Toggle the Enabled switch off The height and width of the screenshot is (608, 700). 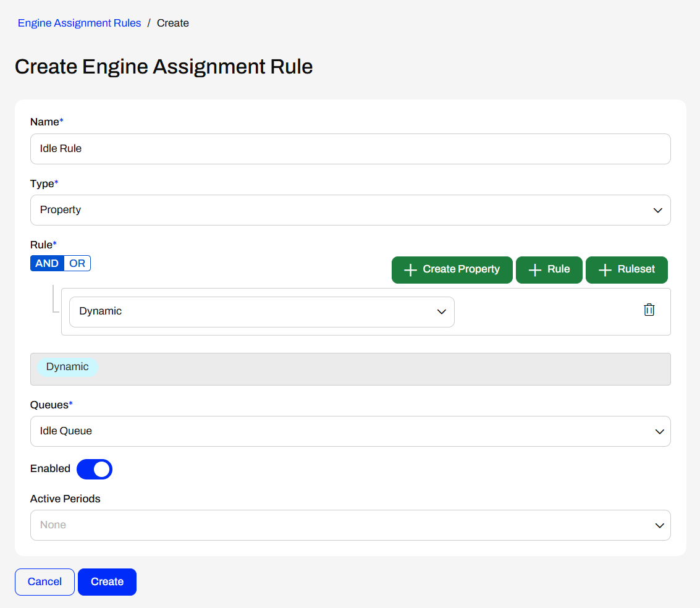(94, 469)
